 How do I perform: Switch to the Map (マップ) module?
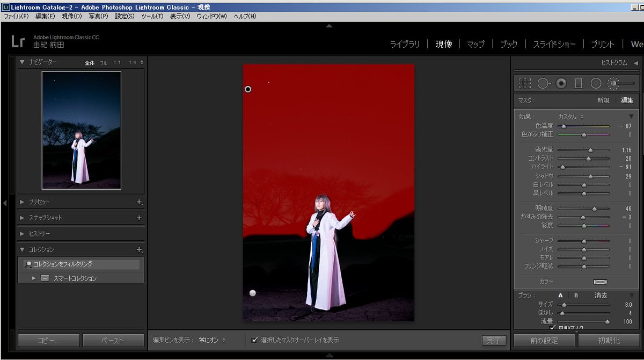(475, 45)
